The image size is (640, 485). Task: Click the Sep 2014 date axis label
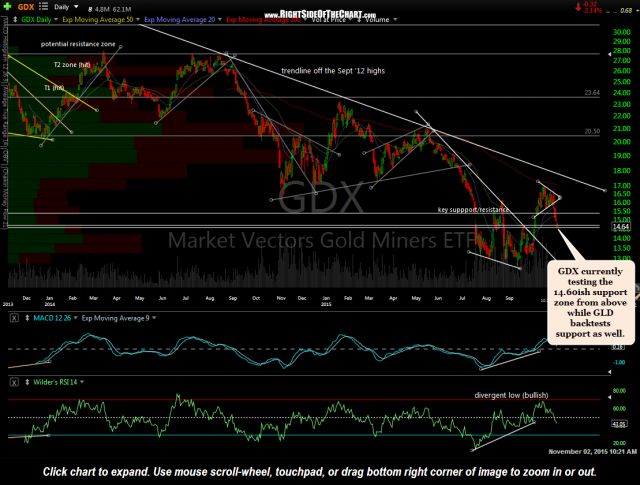click(233, 298)
